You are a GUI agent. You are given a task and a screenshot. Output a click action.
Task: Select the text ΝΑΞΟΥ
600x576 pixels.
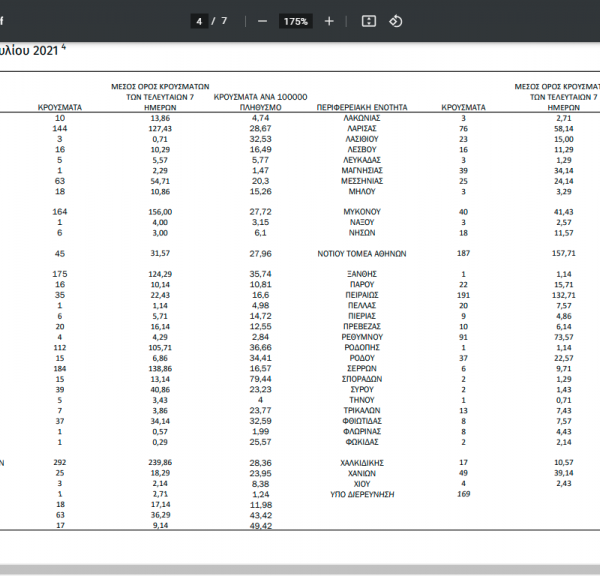pos(362,222)
